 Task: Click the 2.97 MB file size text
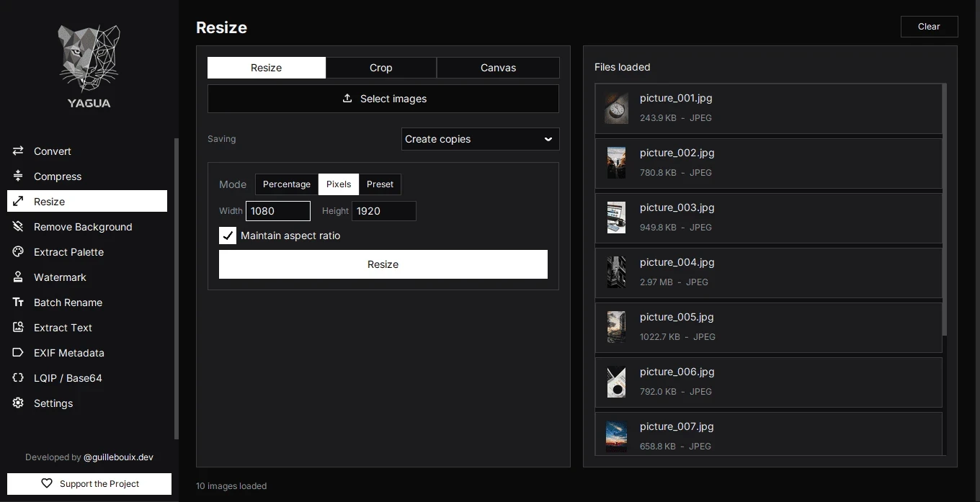[656, 282]
